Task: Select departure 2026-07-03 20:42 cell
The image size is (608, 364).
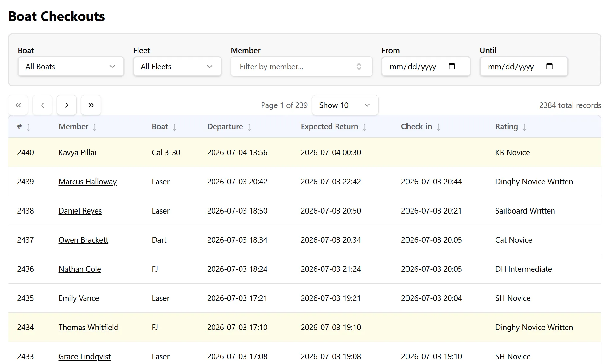Action: tap(237, 182)
